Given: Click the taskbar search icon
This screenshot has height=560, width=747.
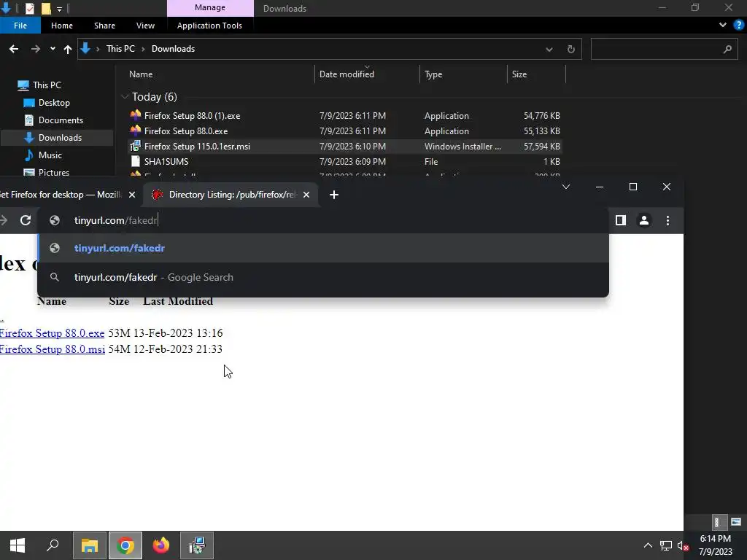Looking at the screenshot, I should click(53, 545).
